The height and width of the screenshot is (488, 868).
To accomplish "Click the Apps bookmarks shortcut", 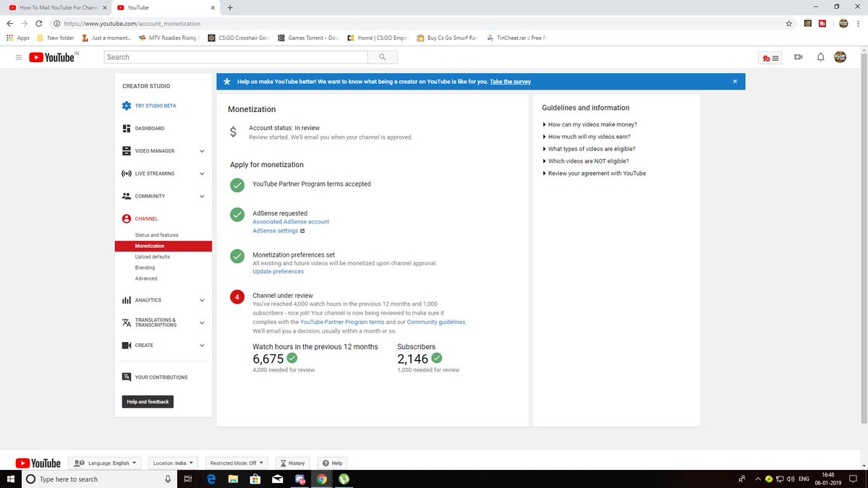I will 17,38.
